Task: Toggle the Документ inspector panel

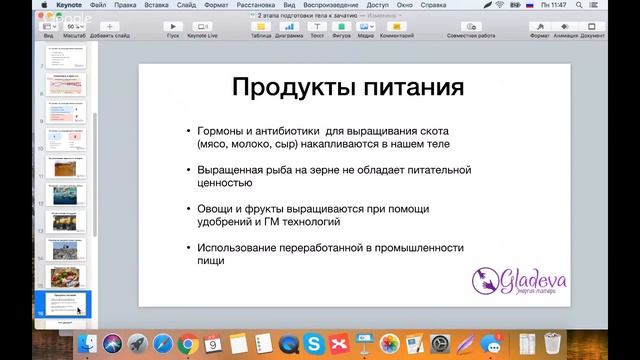Action: coord(591,27)
